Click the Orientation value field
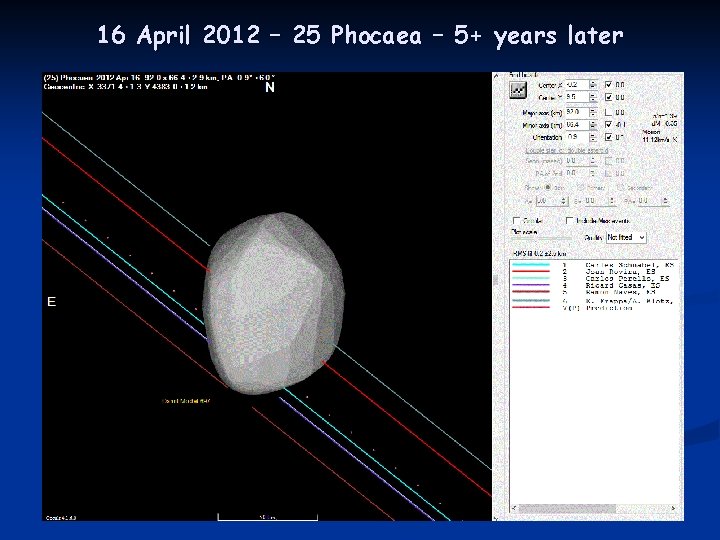 (x=577, y=137)
